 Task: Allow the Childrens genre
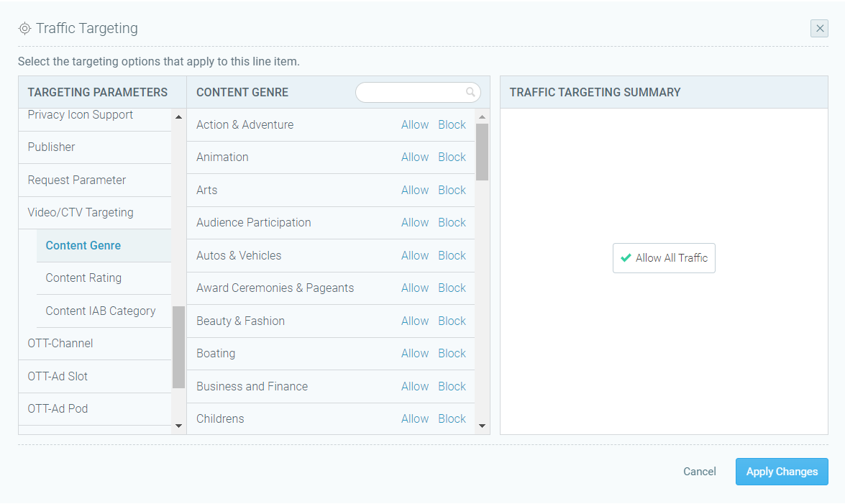pyautogui.click(x=415, y=419)
